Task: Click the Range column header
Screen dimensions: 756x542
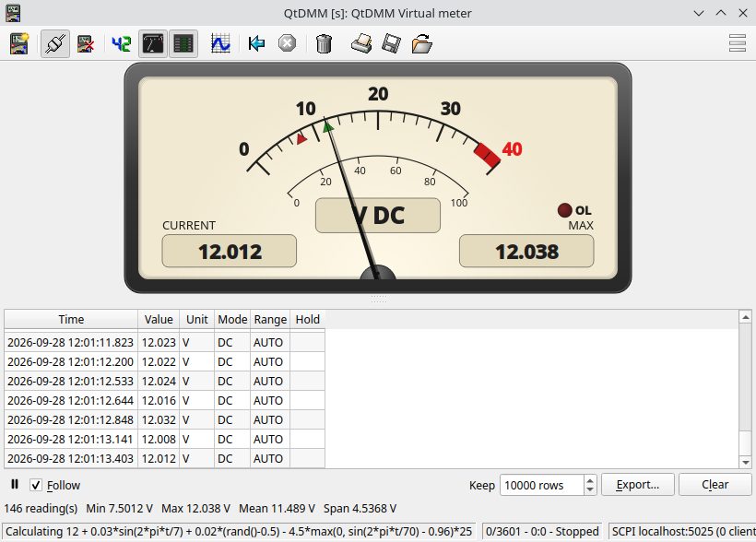Action: point(270,319)
